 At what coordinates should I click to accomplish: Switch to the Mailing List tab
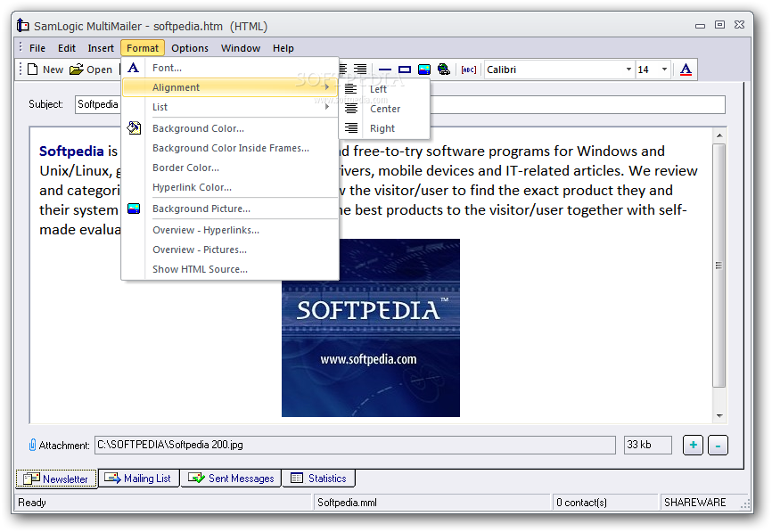point(139,478)
